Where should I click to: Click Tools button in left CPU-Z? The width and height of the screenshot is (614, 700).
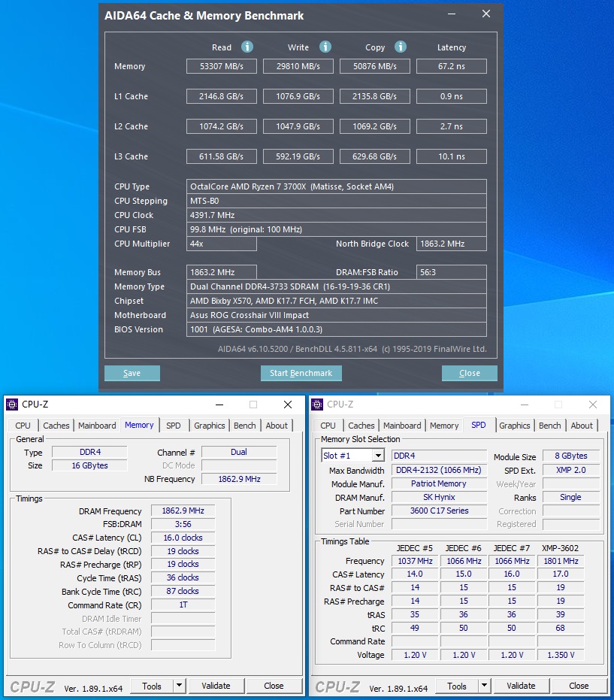(x=152, y=686)
